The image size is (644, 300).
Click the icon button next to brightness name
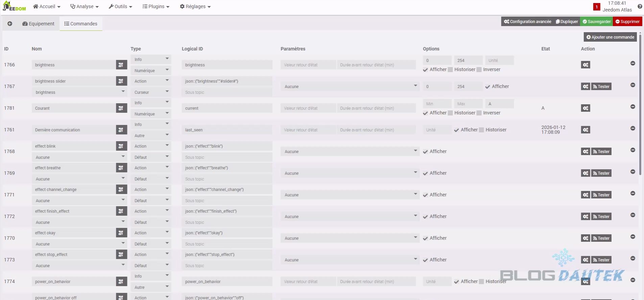pos(121,65)
